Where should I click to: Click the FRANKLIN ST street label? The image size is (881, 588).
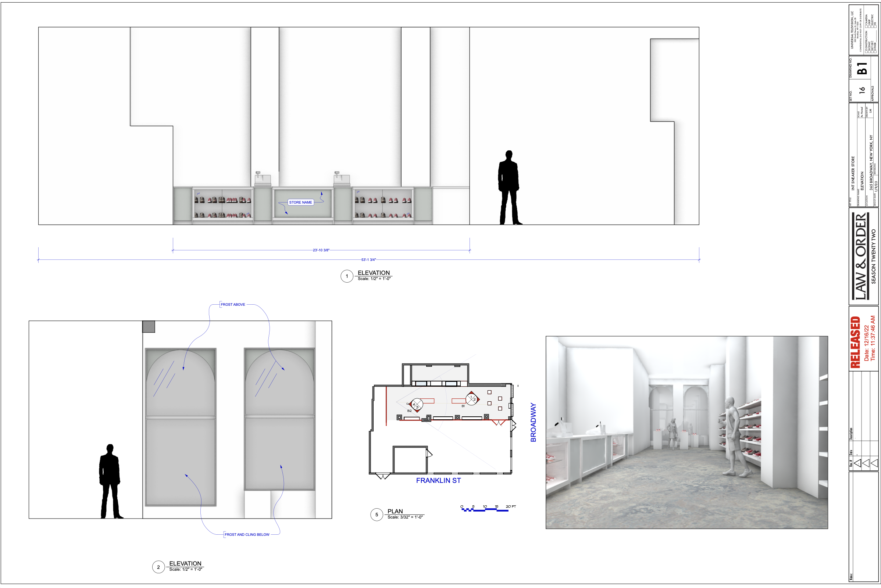(438, 481)
